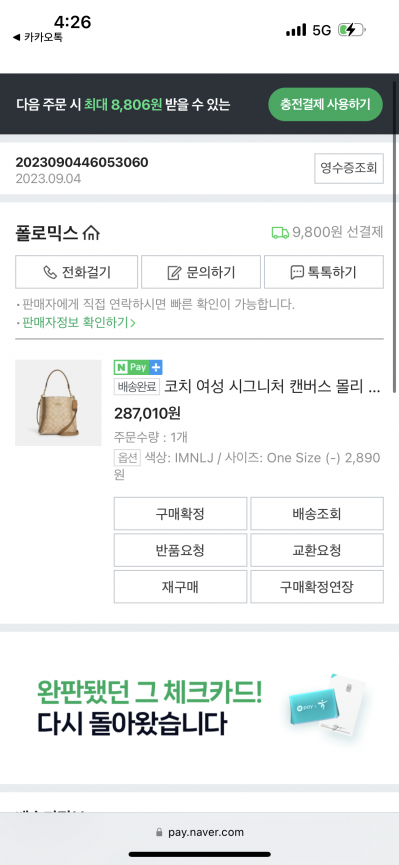The height and width of the screenshot is (865, 399).
Task: Tap the green delivery truck icon
Action: 280,233
